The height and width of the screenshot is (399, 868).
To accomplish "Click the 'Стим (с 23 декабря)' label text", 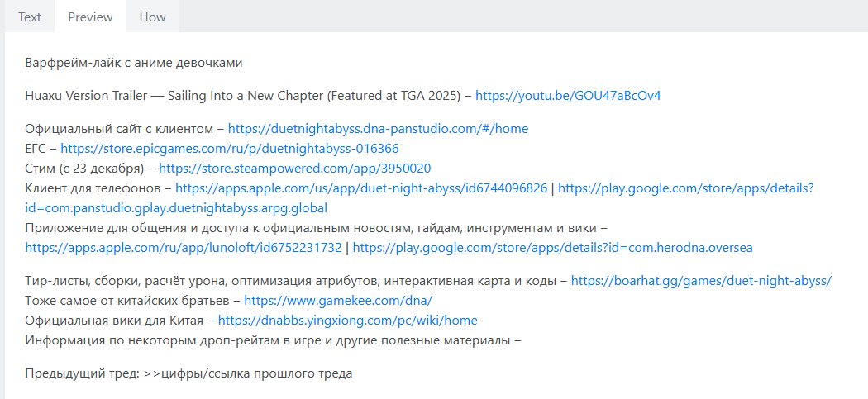I will pos(84,169).
